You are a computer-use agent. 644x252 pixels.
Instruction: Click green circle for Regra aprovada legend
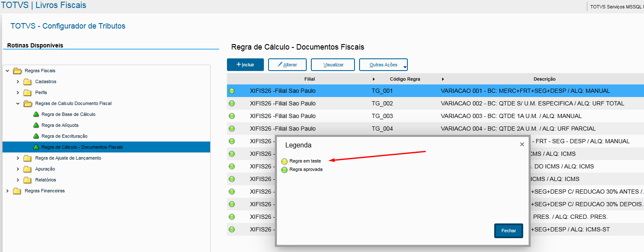tap(284, 170)
